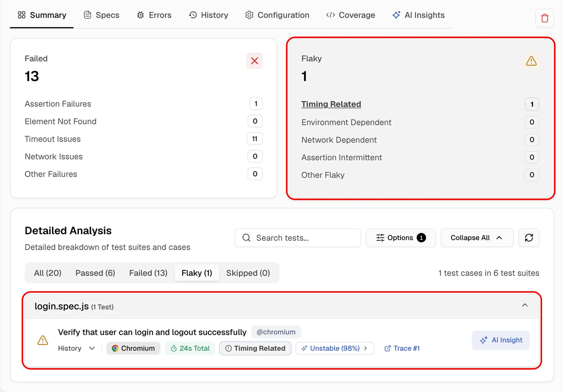
Task: Click the red X icon in Failed card
Action: click(254, 61)
